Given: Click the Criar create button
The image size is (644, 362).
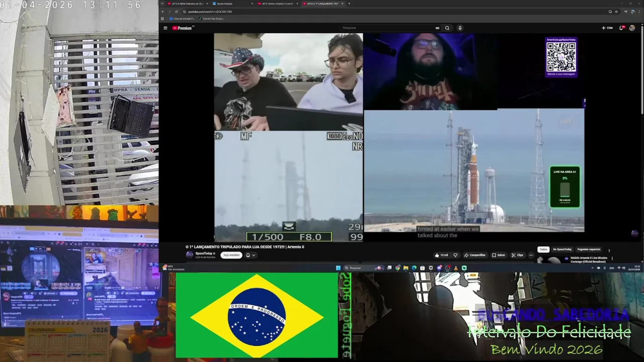Looking at the screenshot, I should [x=607, y=28].
